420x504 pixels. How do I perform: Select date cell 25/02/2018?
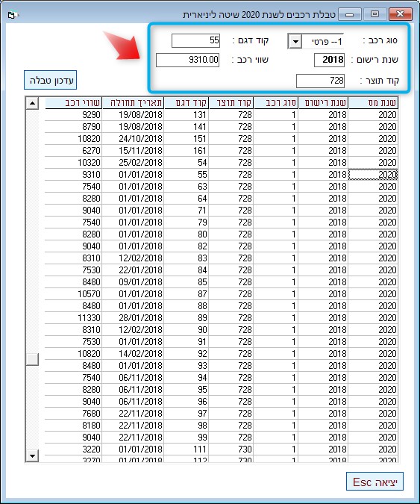[133, 162]
